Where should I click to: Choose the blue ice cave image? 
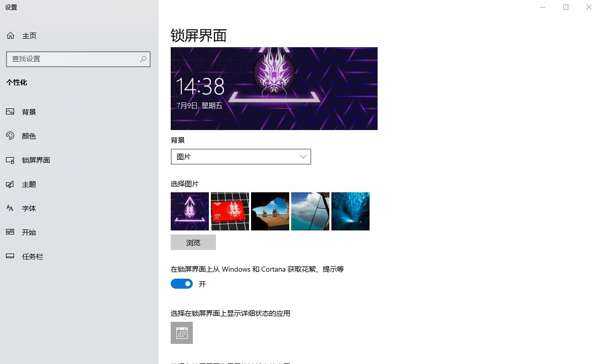coord(350,211)
